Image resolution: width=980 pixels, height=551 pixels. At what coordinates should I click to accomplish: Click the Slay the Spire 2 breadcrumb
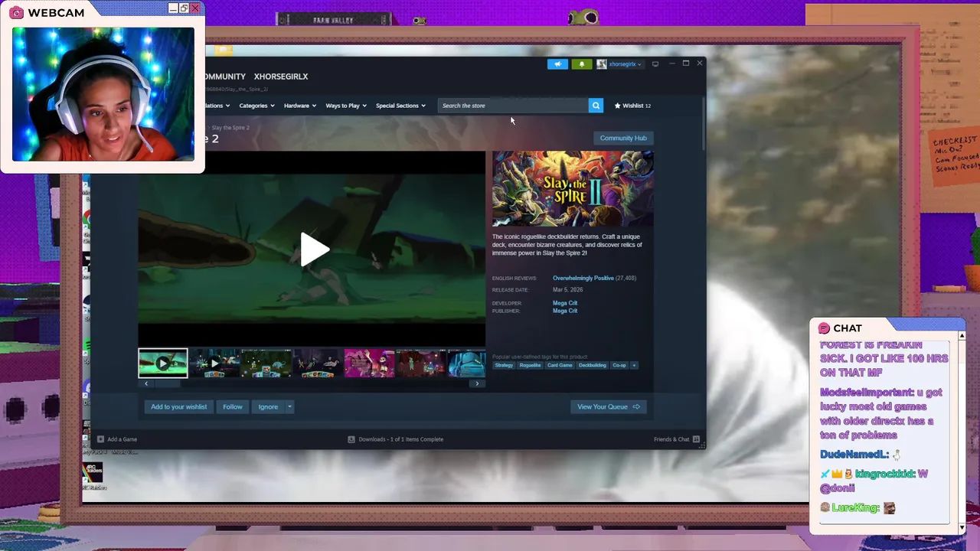click(230, 128)
